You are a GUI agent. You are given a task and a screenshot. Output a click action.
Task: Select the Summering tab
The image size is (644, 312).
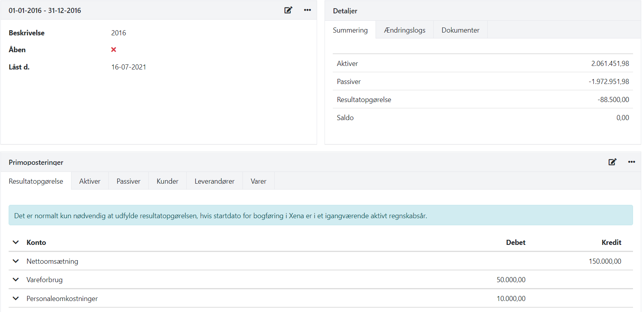click(350, 30)
